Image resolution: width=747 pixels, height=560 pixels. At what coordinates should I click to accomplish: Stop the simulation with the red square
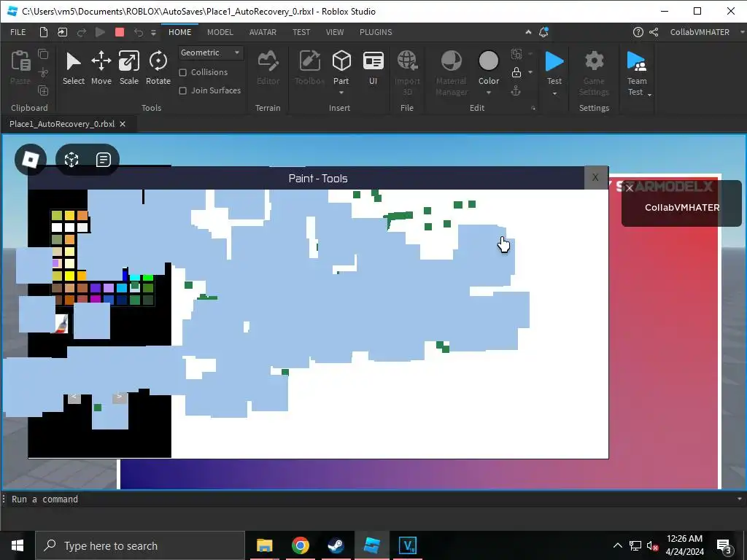point(120,32)
